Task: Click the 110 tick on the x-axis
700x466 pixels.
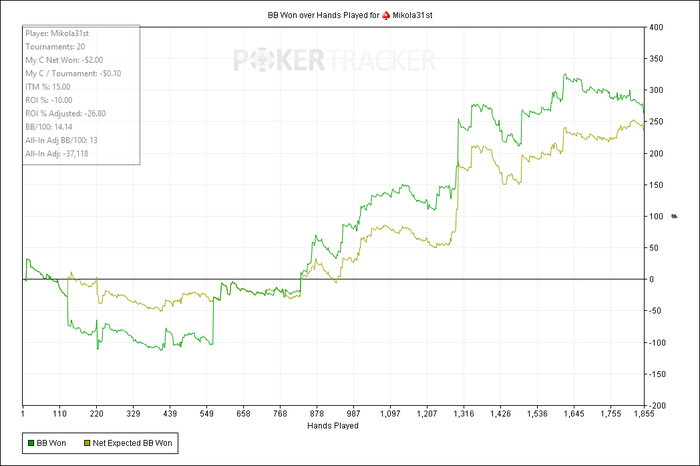Action: pyautogui.click(x=59, y=414)
